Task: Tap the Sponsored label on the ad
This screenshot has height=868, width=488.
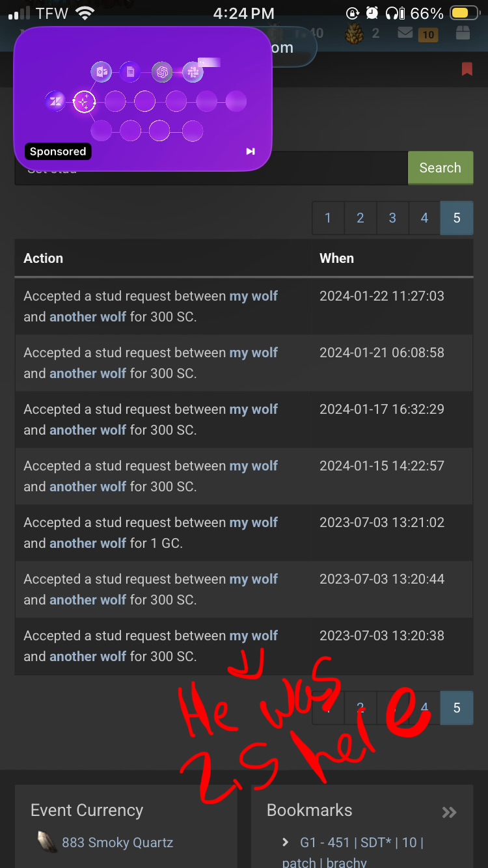Action: (x=58, y=152)
